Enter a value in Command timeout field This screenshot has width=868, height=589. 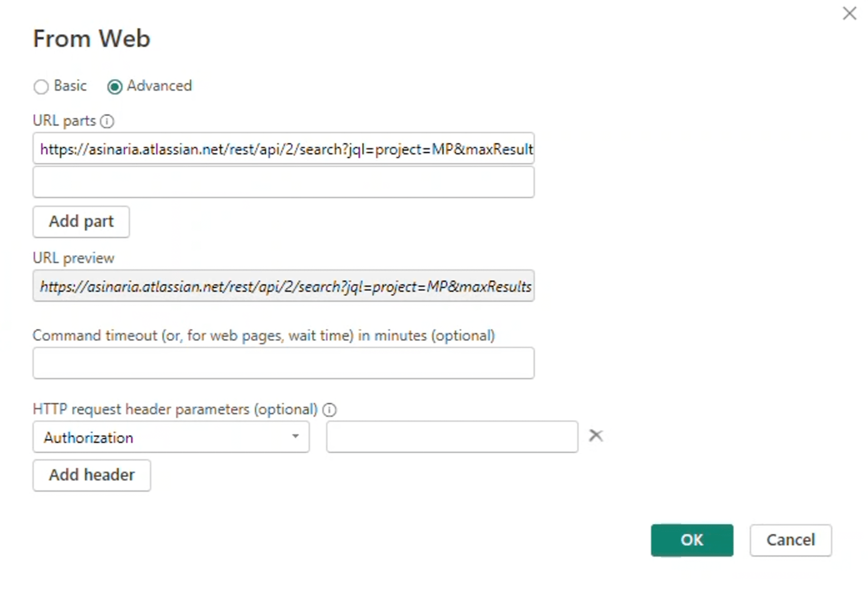[x=283, y=363]
